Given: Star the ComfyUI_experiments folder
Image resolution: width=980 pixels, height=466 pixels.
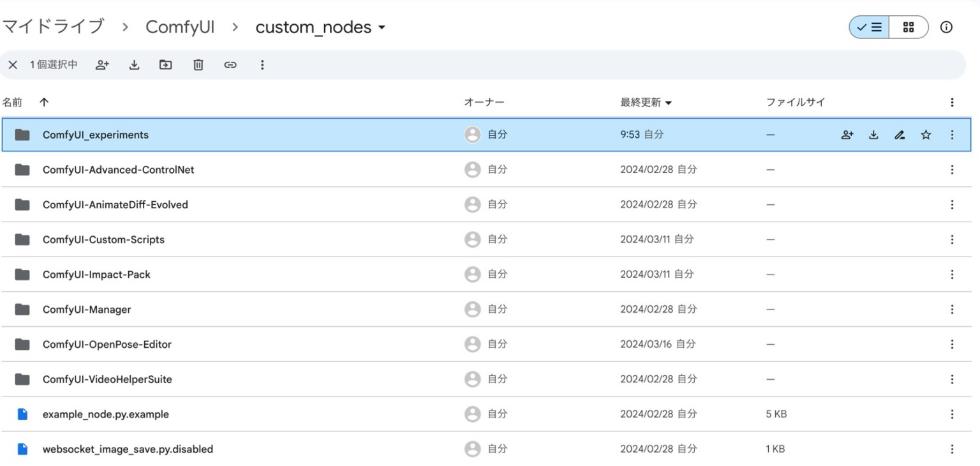Looking at the screenshot, I should pos(926,135).
